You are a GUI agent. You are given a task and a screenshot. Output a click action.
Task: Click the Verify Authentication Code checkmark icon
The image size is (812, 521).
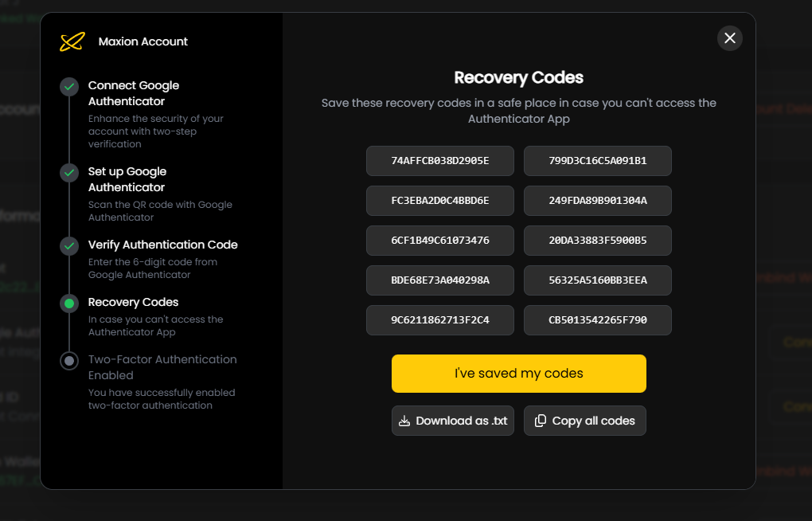point(69,245)
